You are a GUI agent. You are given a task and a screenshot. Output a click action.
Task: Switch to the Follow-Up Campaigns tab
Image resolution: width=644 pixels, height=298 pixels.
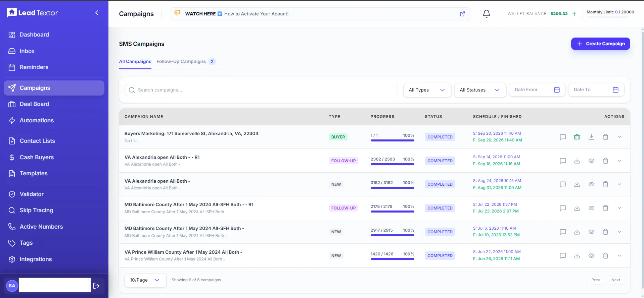[x=186, y=62]
